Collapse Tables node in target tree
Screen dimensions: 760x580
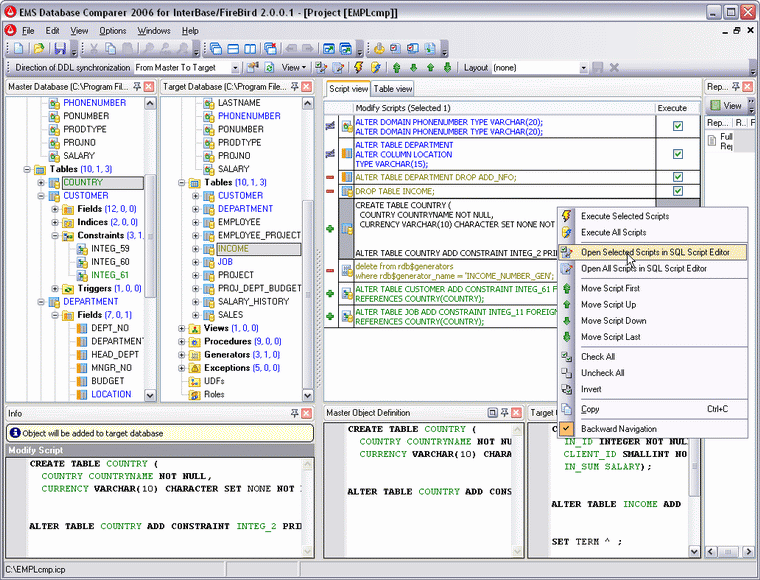coord(182,183)
